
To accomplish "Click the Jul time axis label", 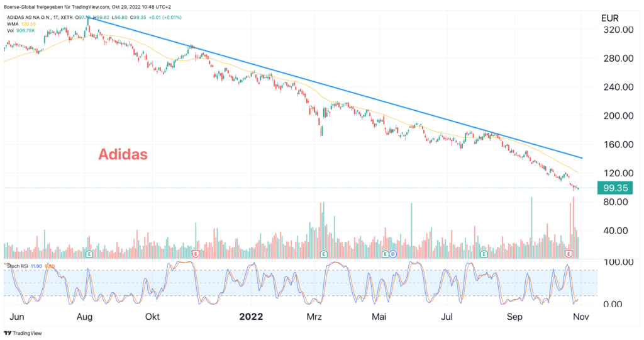I will pos(447,317).
